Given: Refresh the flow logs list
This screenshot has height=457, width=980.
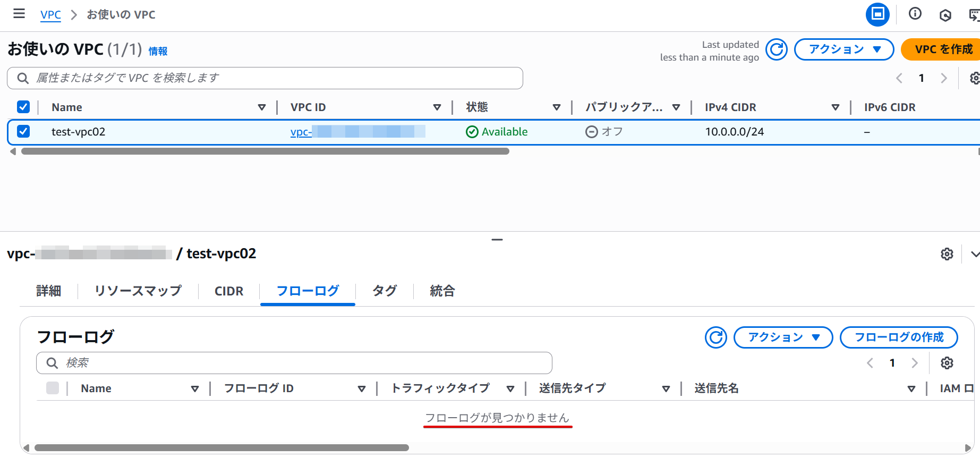Looking at the screenshot, I should pos(716,337).
